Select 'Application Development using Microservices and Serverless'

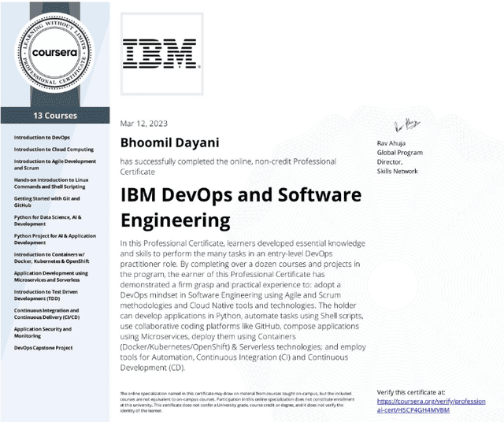[50, 276]
